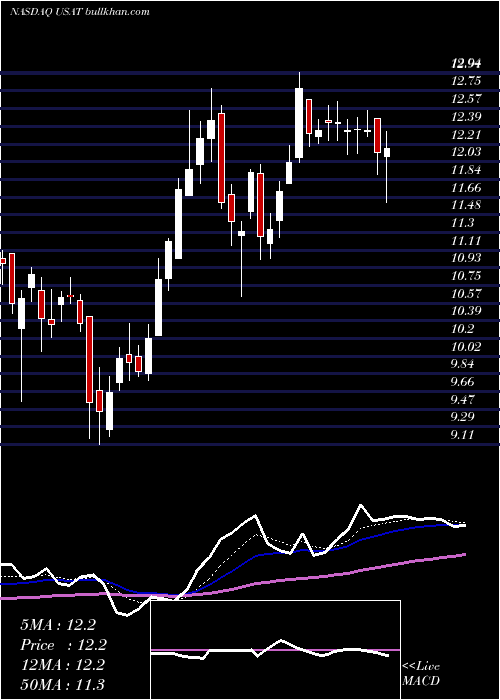Click the <<Live MACD label
The height and width of the screenshot is (700, 500).
coord(421,674)
